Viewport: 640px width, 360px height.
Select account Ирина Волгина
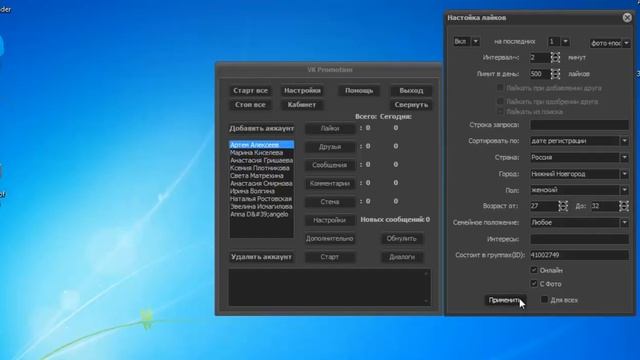tap(261, 191)
